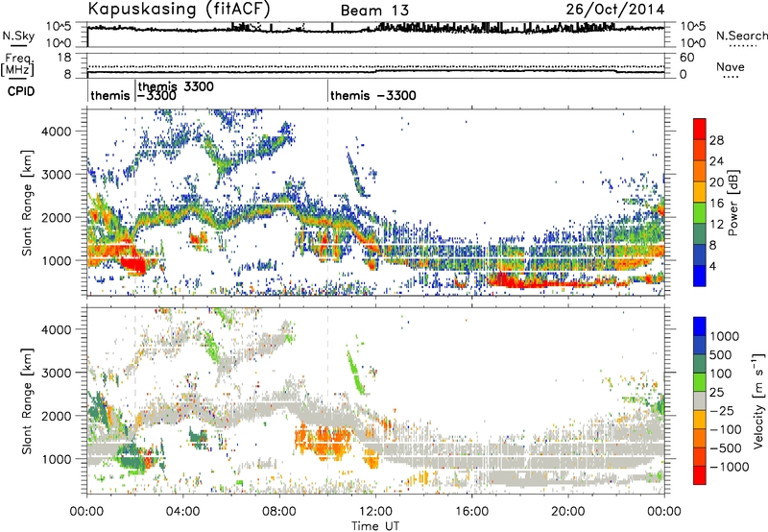
Task: Click the -1000 label on Velocity colorbar
Action: [729, 467]
